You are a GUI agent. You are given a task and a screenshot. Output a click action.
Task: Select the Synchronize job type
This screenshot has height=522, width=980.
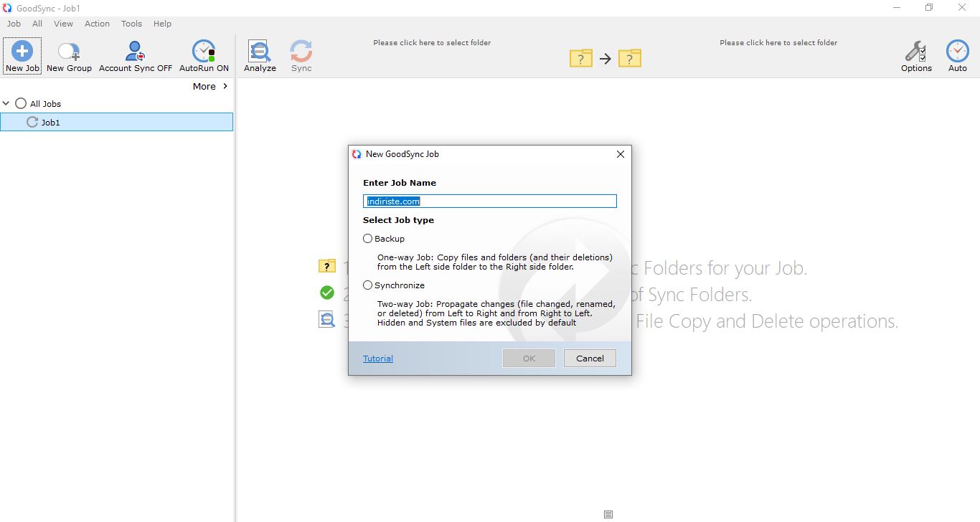[368, 285]
